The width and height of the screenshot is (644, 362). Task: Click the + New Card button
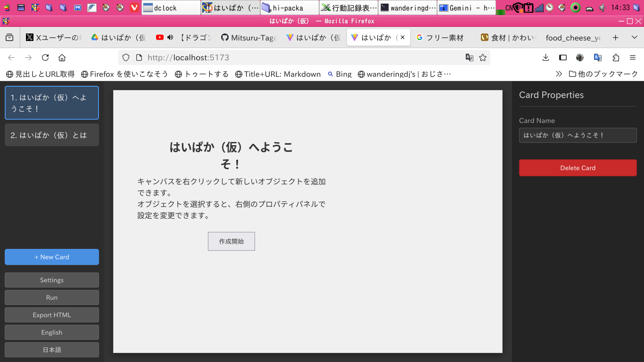click(52, 257)
